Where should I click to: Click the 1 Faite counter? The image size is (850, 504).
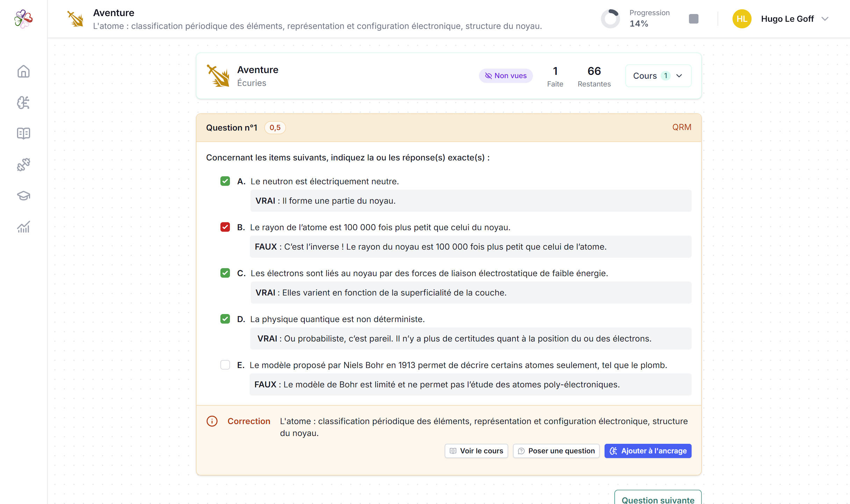tap(555, 76)
